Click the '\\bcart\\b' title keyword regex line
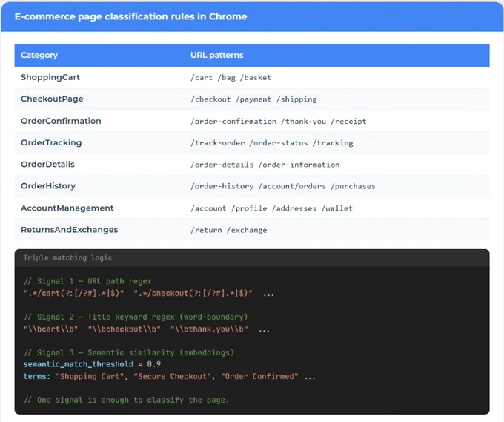The width and height of the screenshot is (504, 422). 147,329
